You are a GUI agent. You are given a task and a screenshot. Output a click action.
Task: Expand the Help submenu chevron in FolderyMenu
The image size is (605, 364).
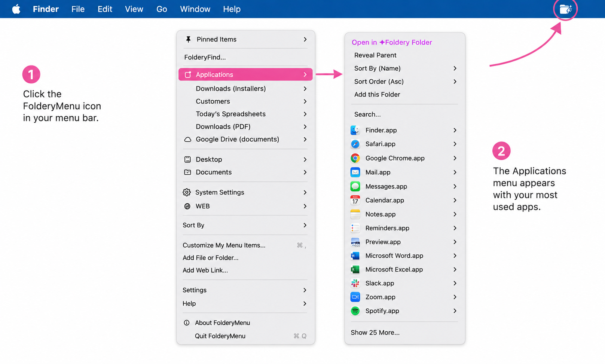pos(305,304)
